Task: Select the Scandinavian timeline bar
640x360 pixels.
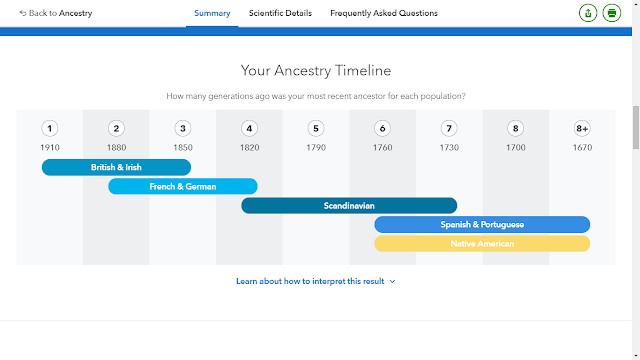Action: coord(349,206)
